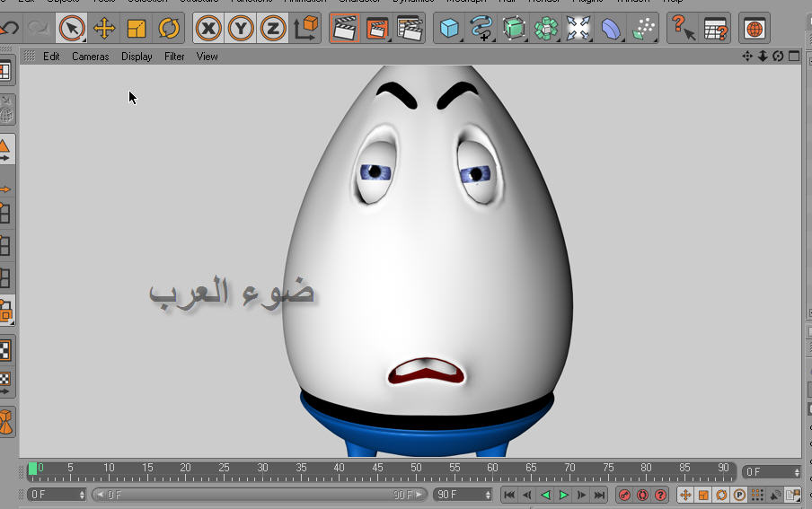
Task: Toggle the viewport maximize view icon
Action: pos(794,56)
